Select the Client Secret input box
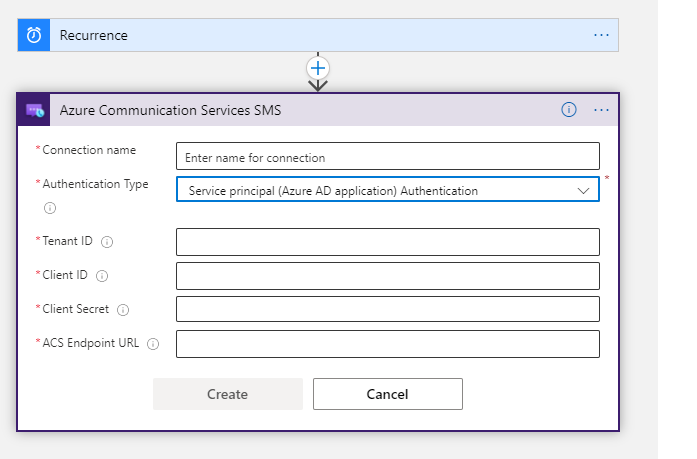This screenshot has height=459, width=697. tap(388, 309)
